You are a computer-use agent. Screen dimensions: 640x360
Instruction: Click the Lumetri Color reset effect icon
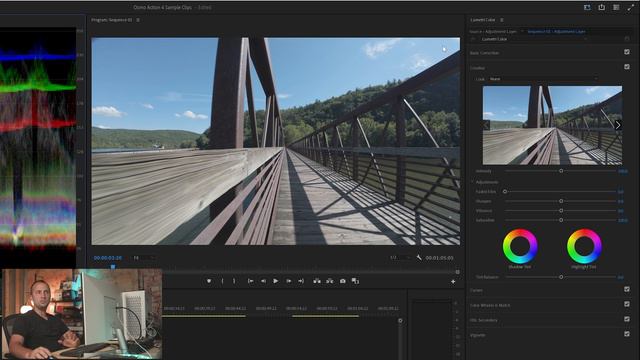click(x=627, y=39)
